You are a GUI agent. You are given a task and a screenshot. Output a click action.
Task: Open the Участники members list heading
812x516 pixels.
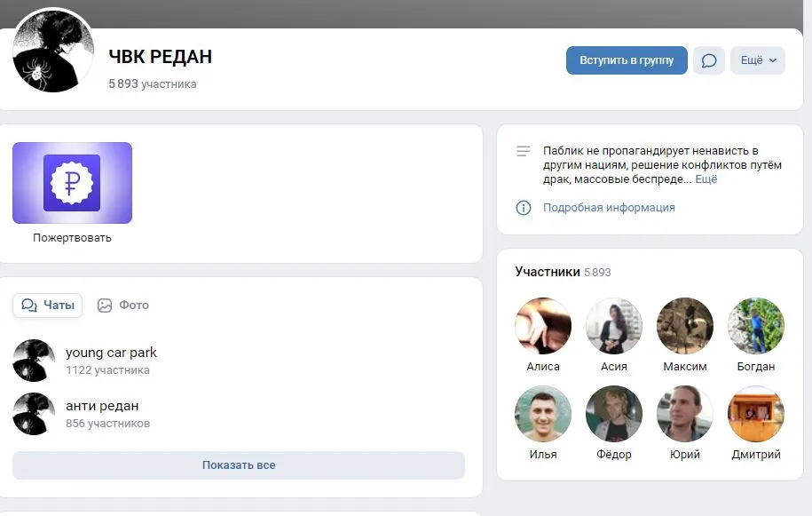548,272
